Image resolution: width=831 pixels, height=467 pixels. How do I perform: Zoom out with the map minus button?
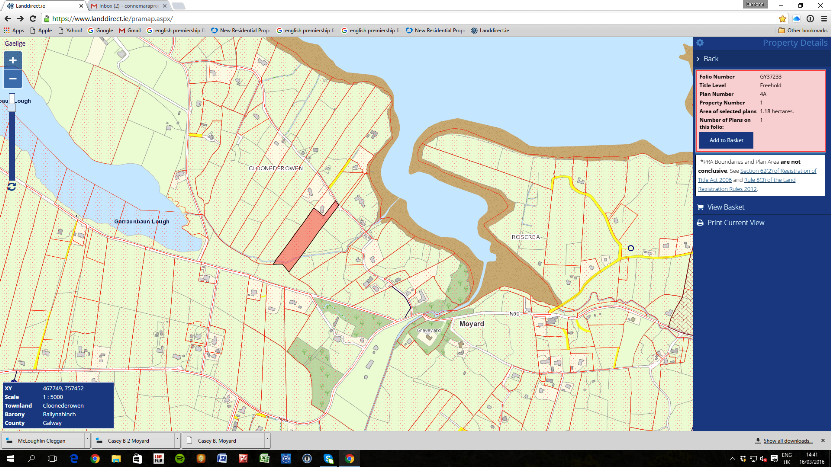13,79
